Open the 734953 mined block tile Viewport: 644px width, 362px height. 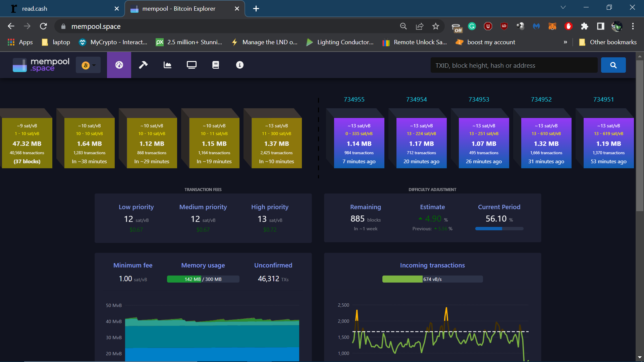484,143
